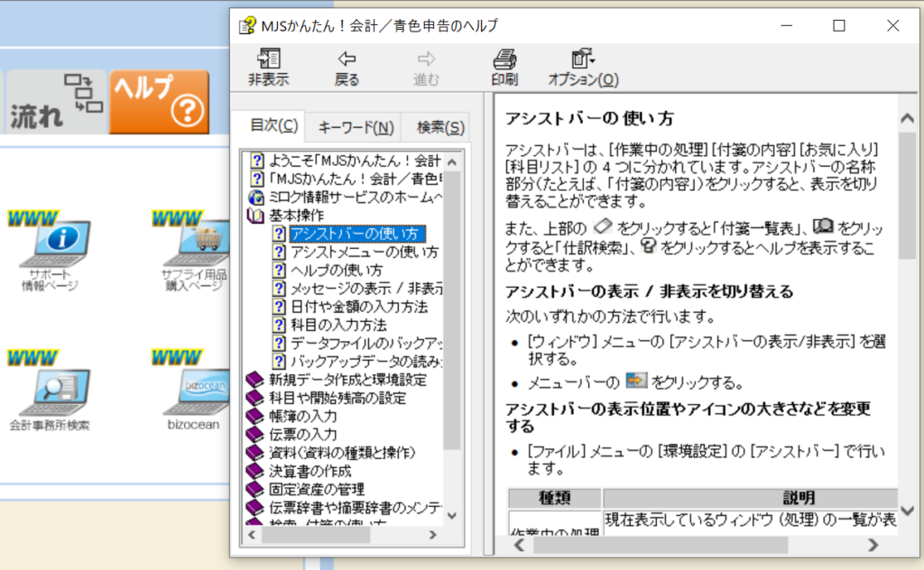This screenshot has height=570, width=924.
Task: Click the assist bar toggle icon in article
Action: [x=636, y=381]
